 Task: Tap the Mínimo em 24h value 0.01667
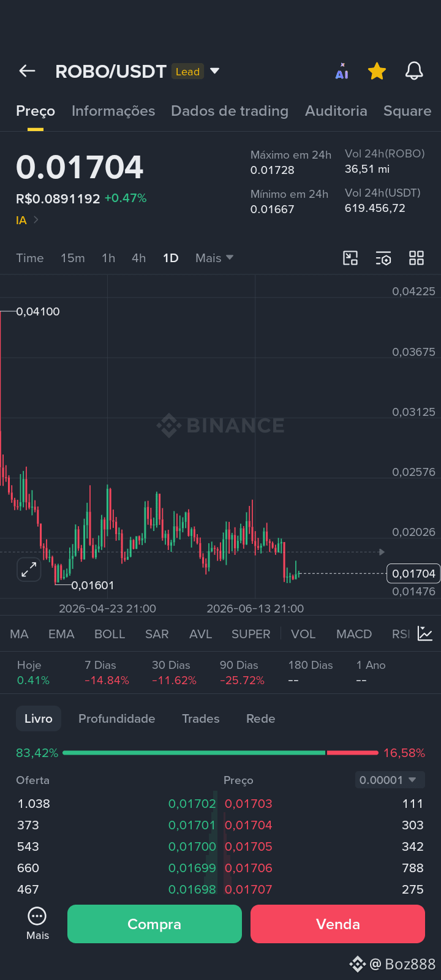click(273, 209)
